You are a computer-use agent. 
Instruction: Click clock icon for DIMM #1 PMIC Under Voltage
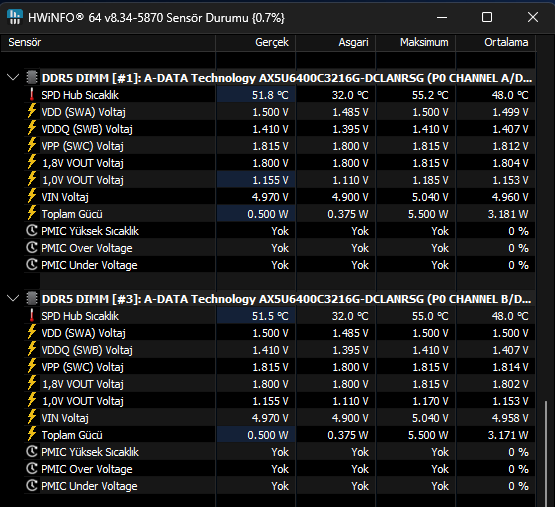pyautogui.click(x=32, y=264)
